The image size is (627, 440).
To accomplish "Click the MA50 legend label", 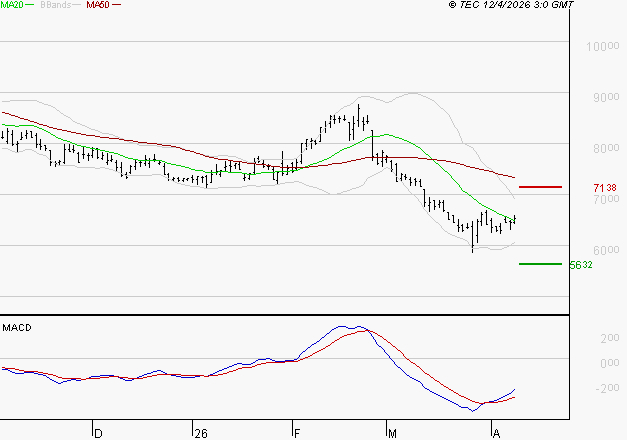I will click(98, 5).
